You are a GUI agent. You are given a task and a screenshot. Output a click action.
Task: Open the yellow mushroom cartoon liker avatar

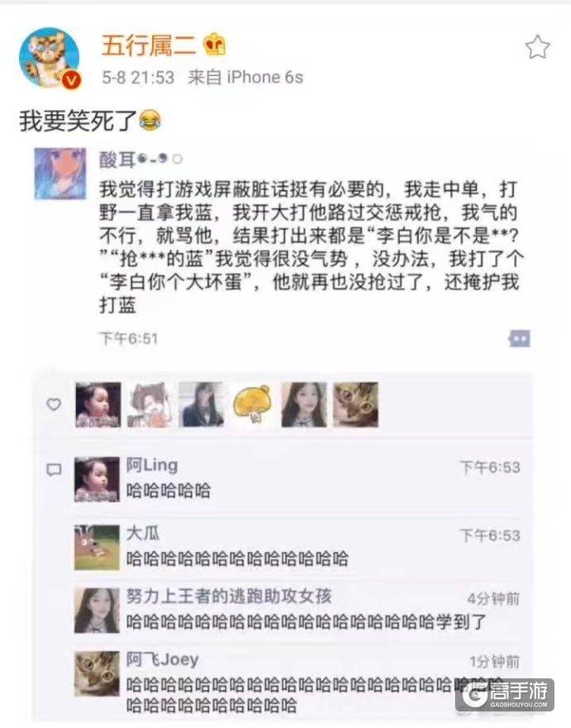coord(252,405)
